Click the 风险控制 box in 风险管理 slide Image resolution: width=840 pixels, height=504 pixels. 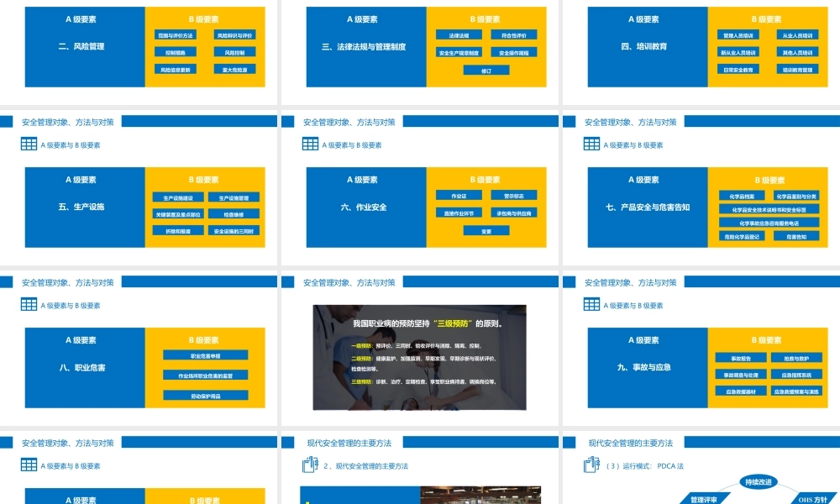point(234,52)
